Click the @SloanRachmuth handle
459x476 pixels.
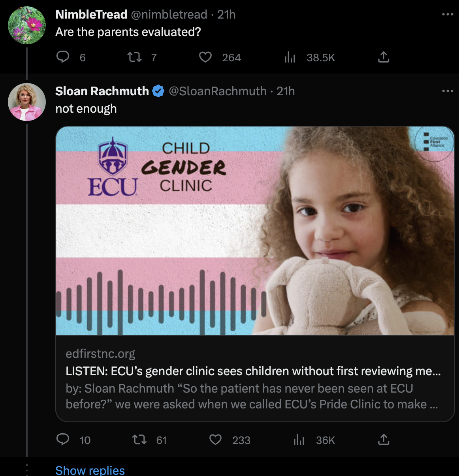click(x=218, y=91)
